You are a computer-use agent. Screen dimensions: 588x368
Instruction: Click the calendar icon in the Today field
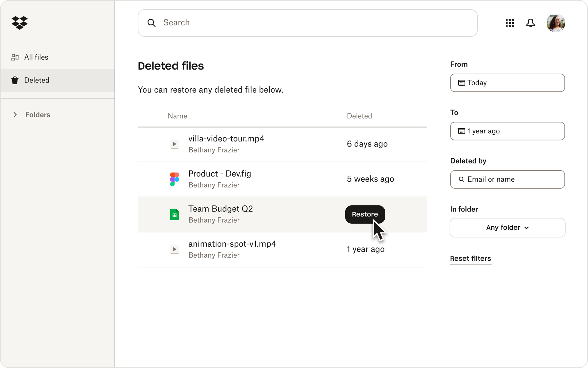point(462,83)
